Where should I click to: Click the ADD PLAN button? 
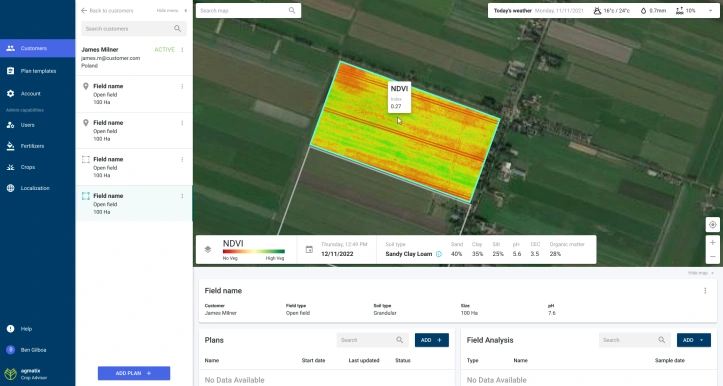tap(134, 373)
